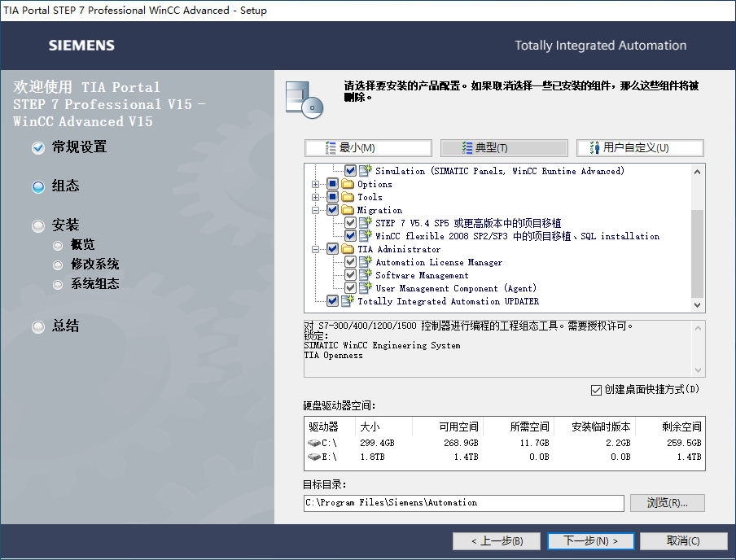
Task: Click the User Management Component icon
Action: coord(366,288)
